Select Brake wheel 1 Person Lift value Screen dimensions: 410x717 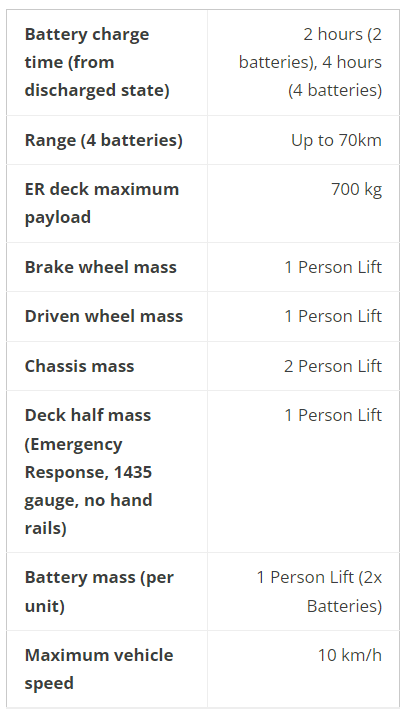pyautogui.click(x=333, y=267)
